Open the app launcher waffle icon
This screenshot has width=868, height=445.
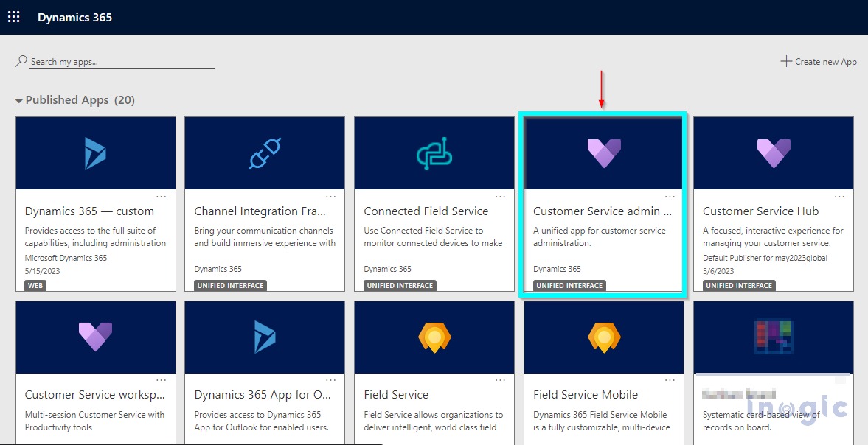tap(14, 17)
